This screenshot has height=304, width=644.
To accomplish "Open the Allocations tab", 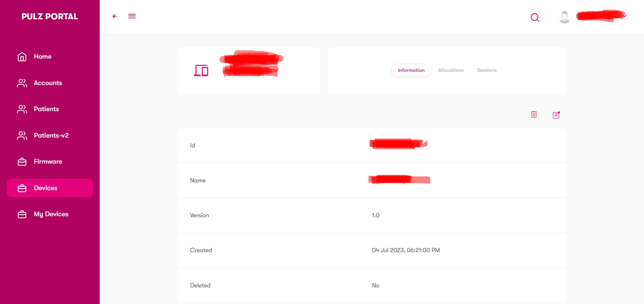I will click(x=451, y=70).
